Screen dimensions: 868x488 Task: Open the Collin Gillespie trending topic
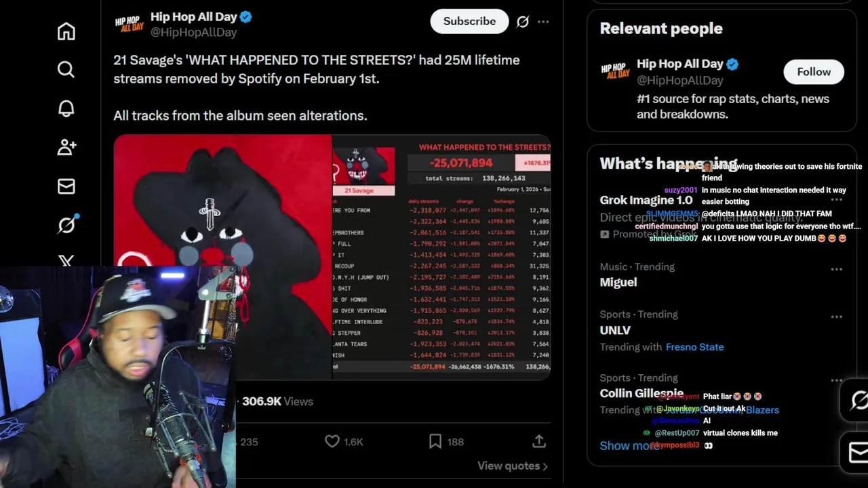tap(642, 393)
